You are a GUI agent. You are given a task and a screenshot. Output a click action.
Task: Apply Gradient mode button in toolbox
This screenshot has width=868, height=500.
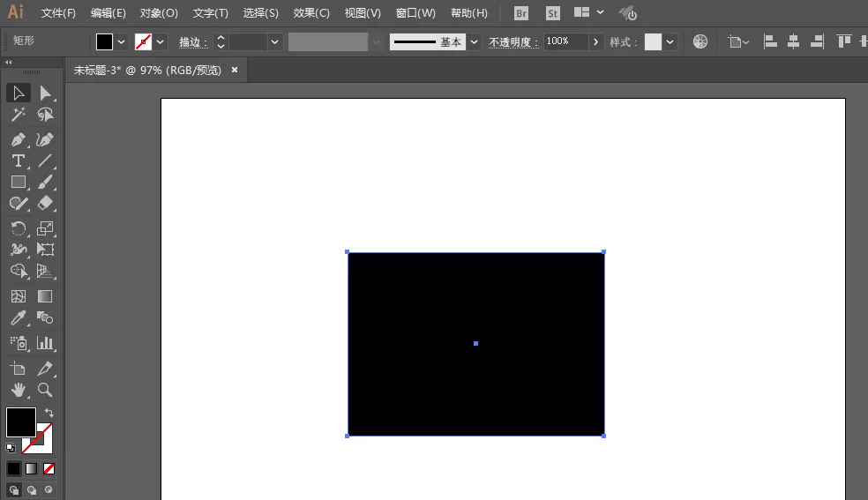point(32,469)
